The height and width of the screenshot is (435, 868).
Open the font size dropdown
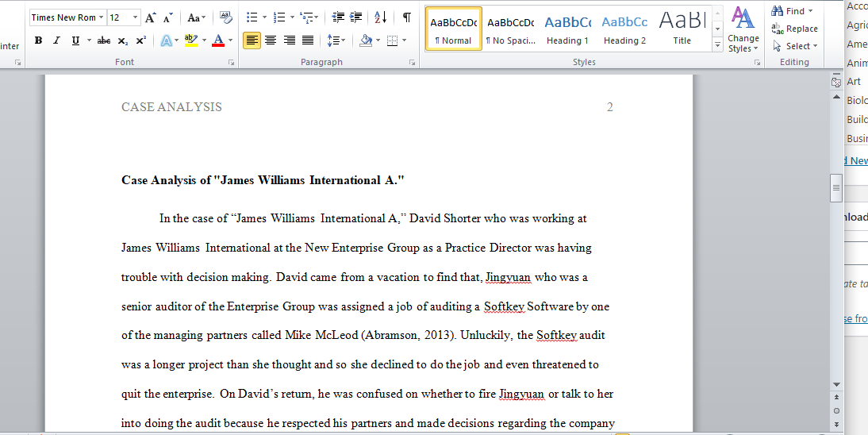[136, 17]
